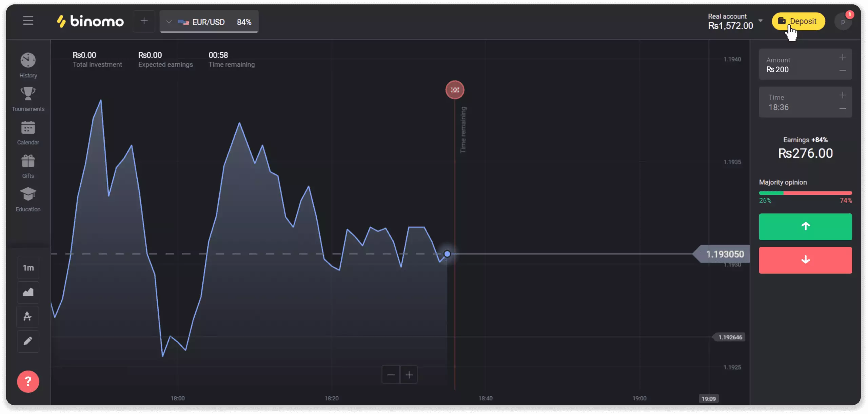Click the Deposit button
The width and height of the screenshot is (868, 414).
tap(798, 21)
